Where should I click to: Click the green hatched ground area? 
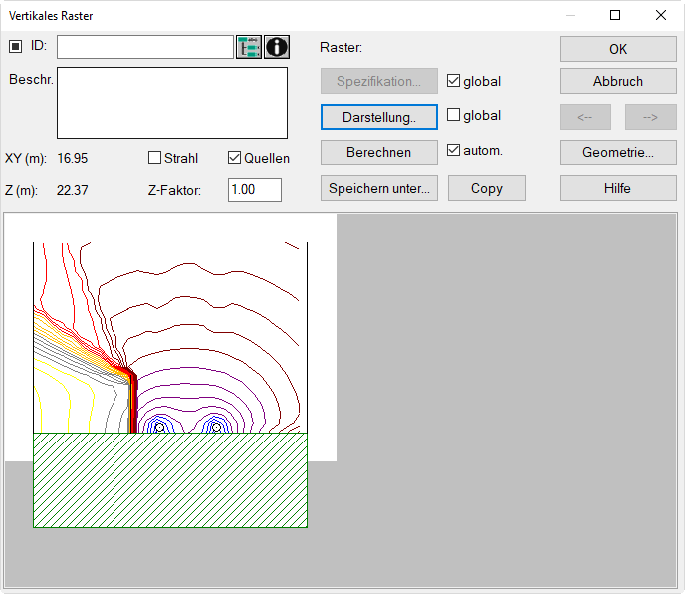[170, 480]
